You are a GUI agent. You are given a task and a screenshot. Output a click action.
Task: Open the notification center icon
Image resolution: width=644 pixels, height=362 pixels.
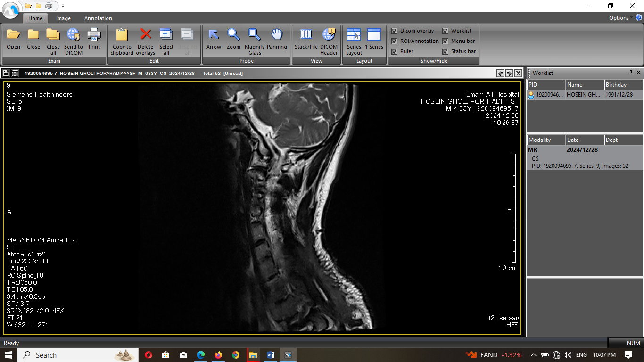tap(628, 355)
